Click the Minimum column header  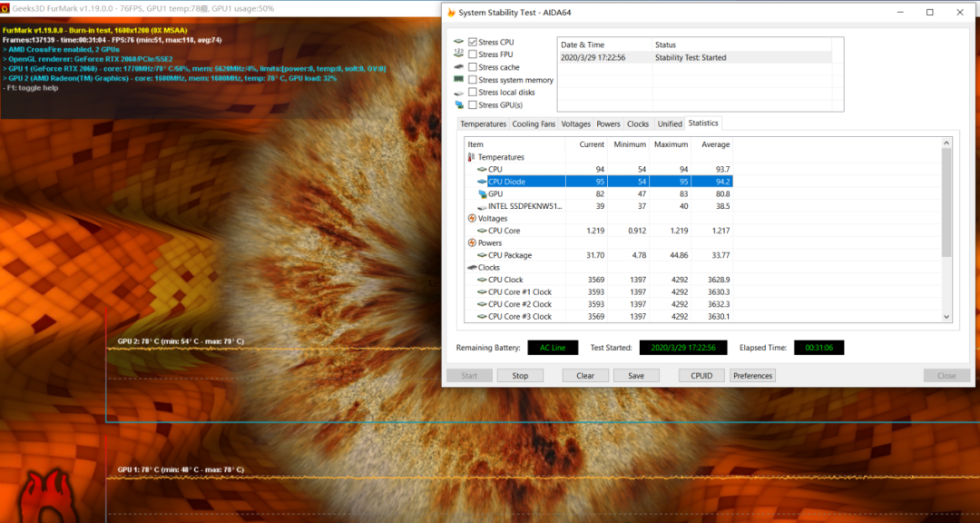(x=628, y=144)
